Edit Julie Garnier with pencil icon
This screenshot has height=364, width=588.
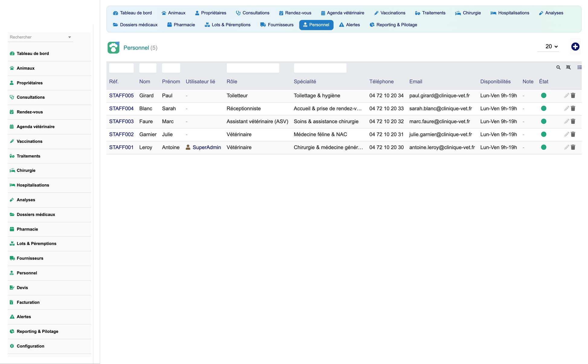[x=567, y=134]
